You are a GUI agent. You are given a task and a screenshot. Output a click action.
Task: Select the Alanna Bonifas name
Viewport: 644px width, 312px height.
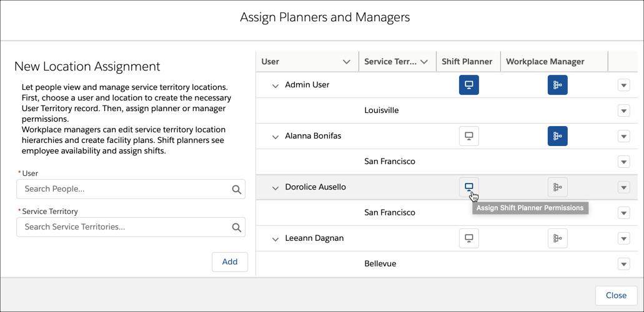[313, 136]
